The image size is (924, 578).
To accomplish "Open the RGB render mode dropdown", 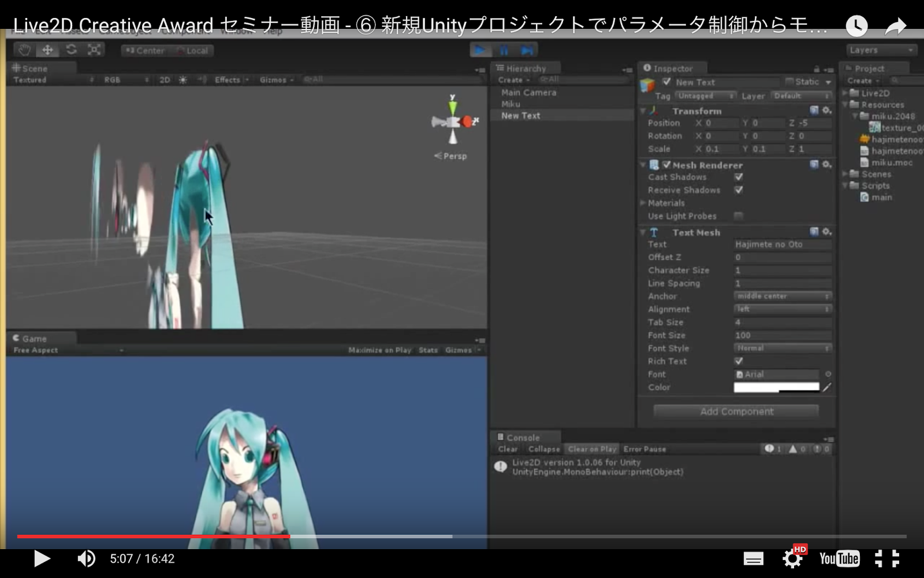I will [126, 80].
